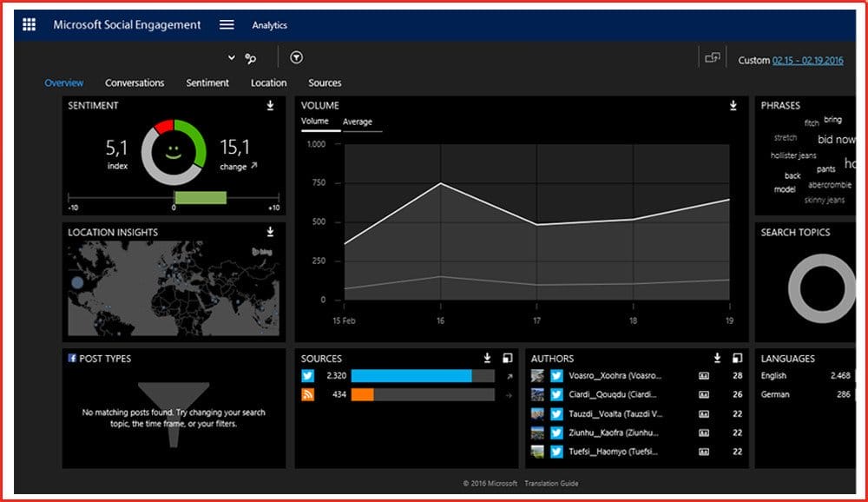Open the hamburger navigation menu

[227, 25]
